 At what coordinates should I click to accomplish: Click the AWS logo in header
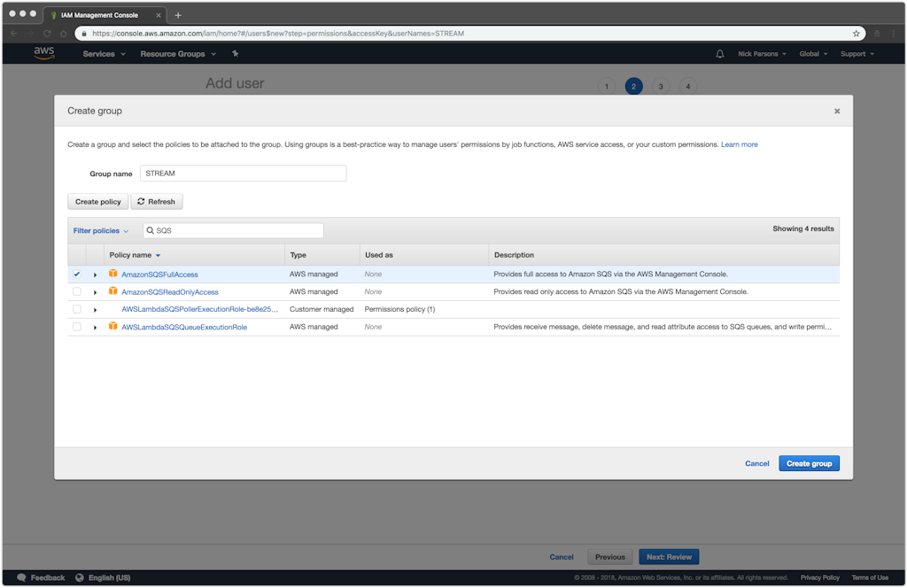click(44, 53)
